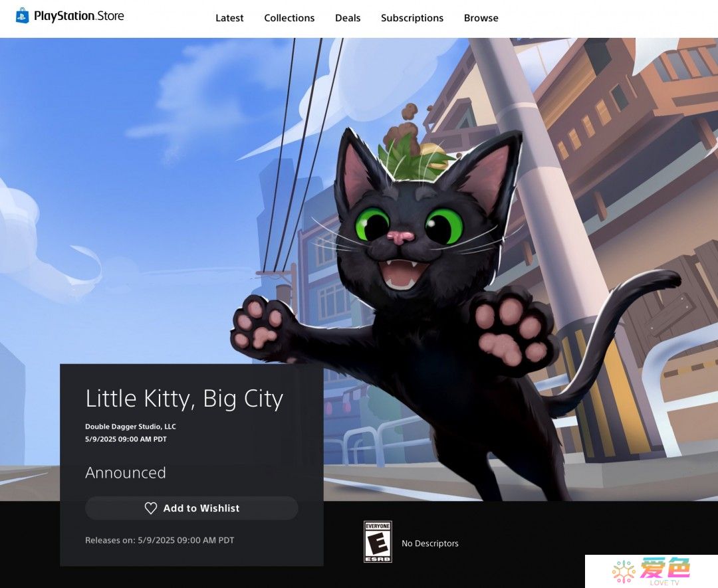Click the Little Kitty, Big City title
This screenshot has width=718, height=588.
tap(184, 399)
